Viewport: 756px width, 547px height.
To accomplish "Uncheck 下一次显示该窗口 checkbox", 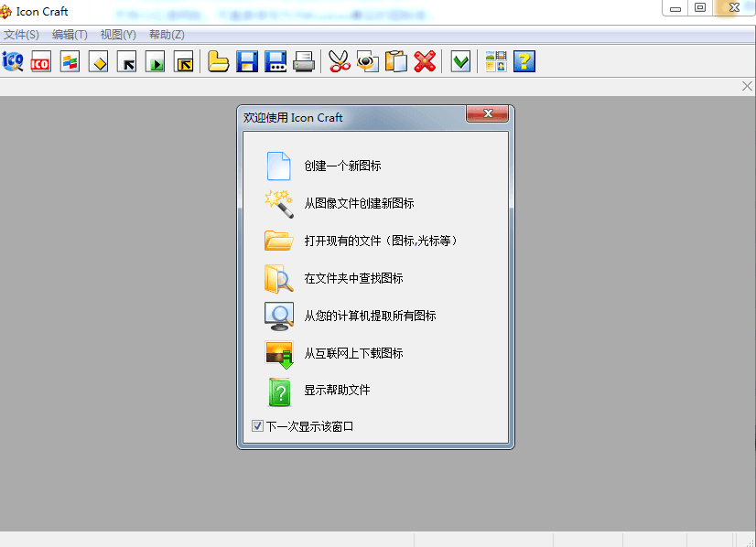I will (257, 426).
